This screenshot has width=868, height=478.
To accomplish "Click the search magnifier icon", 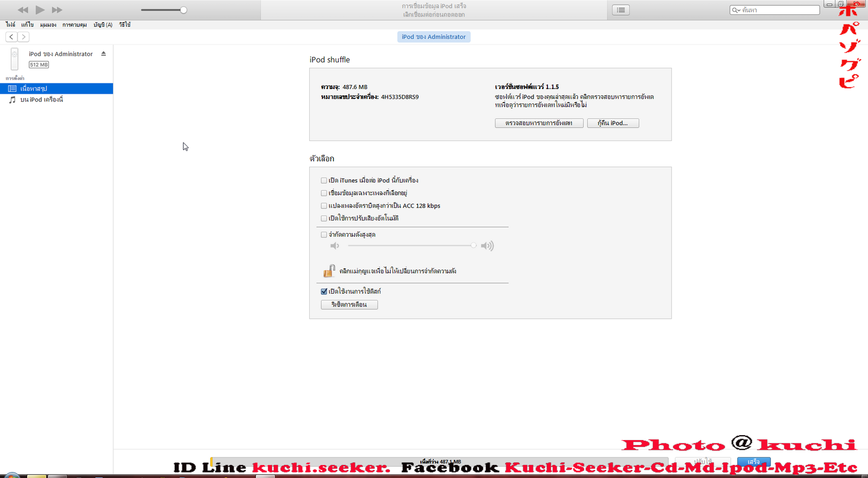I will [736, 10].
